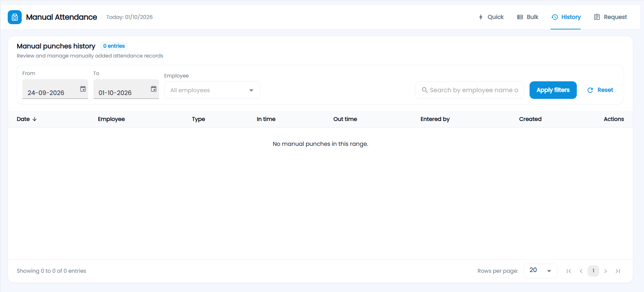Click 'Showing 0 to 0 of 0 entries' text
The image size is (644, 292).
click(51, 271)
